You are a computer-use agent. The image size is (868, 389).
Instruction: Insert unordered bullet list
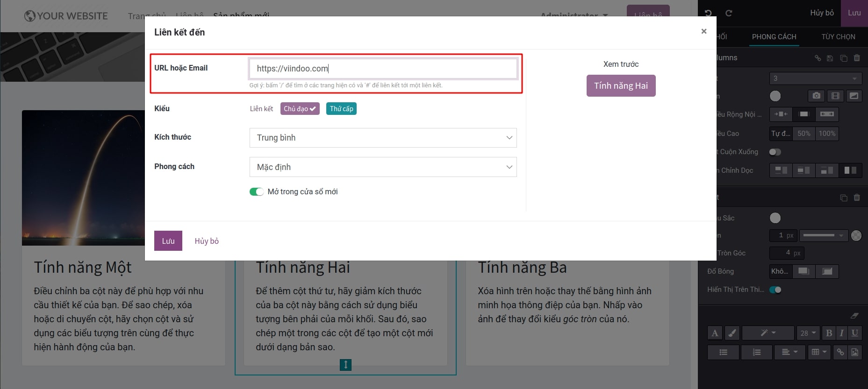pyautogui.click(x=724, y=352)
